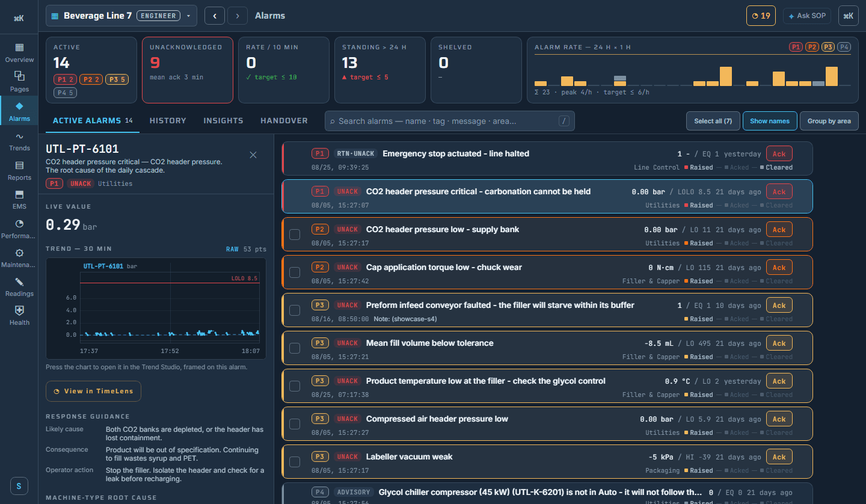Open the Overview page from the sidebar

[19, 52]
